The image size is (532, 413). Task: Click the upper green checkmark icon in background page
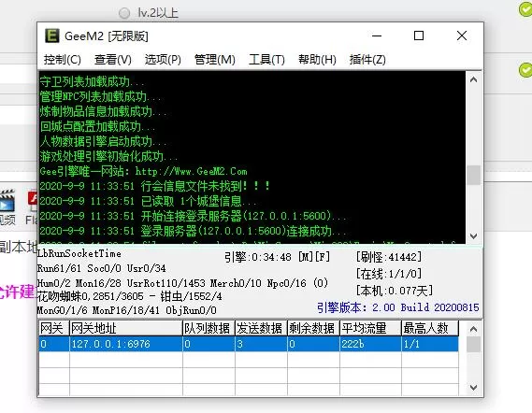[x=525, y=9]
